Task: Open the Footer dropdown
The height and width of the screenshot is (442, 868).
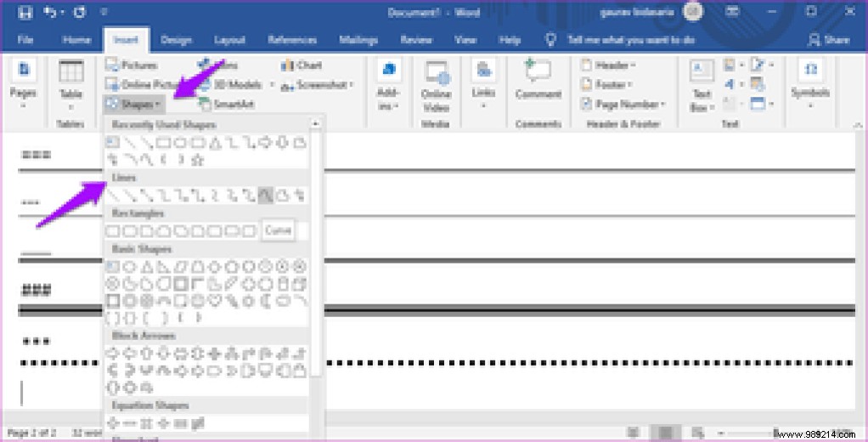Action: [606, 85]
